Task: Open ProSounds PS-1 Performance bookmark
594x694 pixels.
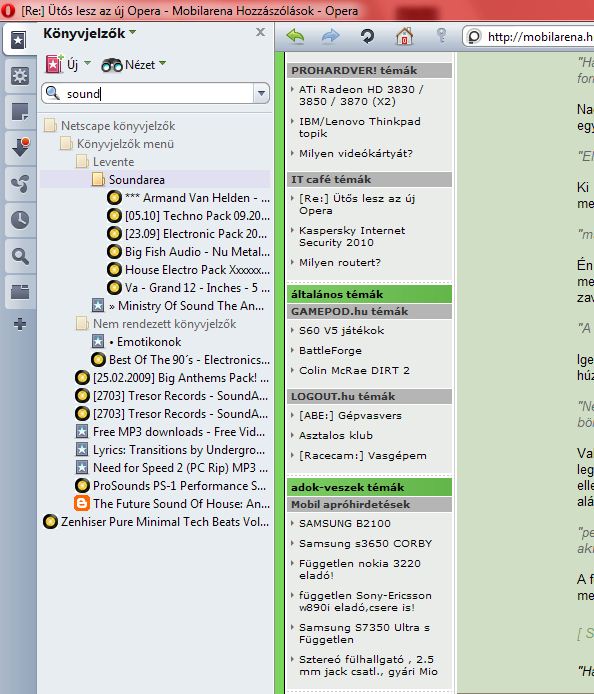Action: point(171,486)
